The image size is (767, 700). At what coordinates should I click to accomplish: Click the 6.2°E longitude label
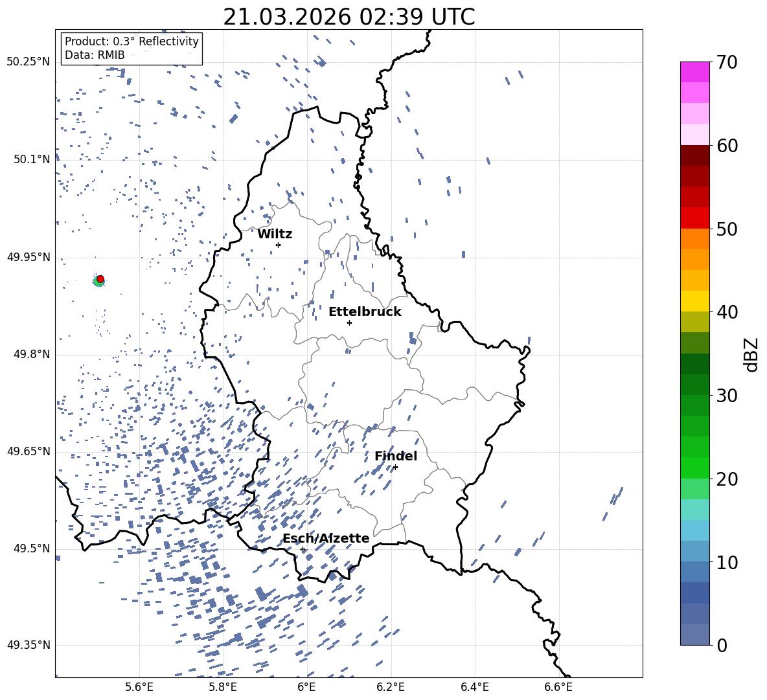click(391, 687)
